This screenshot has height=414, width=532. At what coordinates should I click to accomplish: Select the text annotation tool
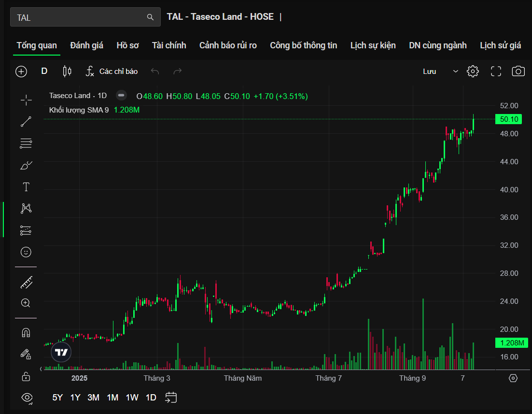(x=26, y=187)
